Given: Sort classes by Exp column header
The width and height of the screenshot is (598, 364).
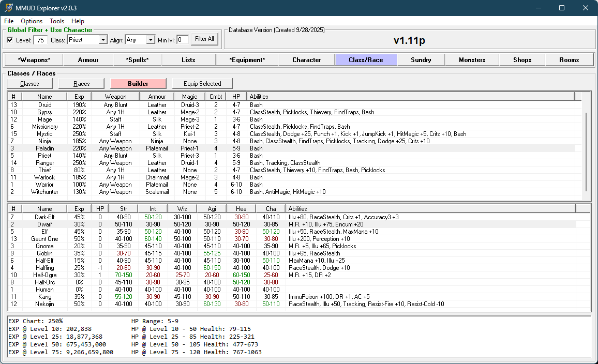Looking at the screenshot, I should [x=79, y=97].
